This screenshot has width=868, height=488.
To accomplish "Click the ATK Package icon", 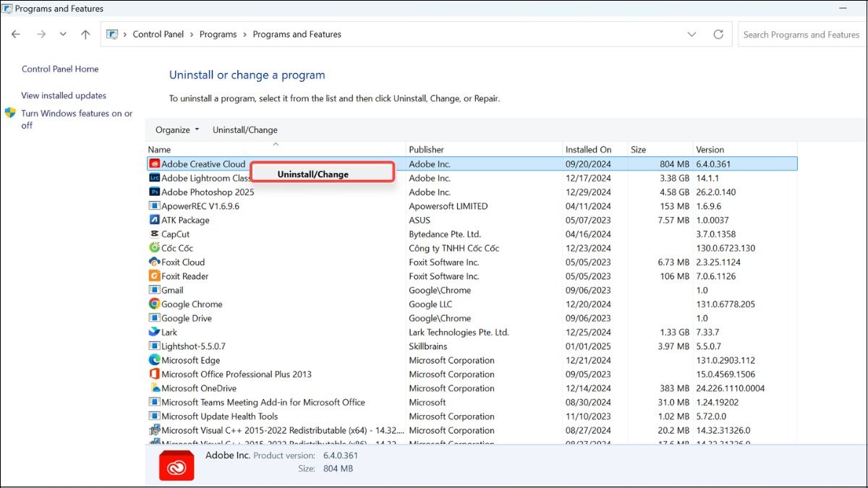I will coord(154,220).
